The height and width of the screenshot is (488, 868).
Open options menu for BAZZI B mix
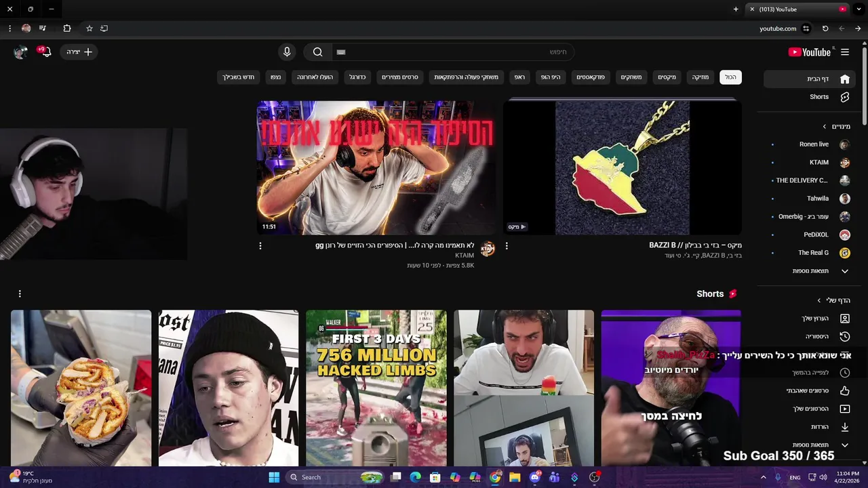point(507,246)
